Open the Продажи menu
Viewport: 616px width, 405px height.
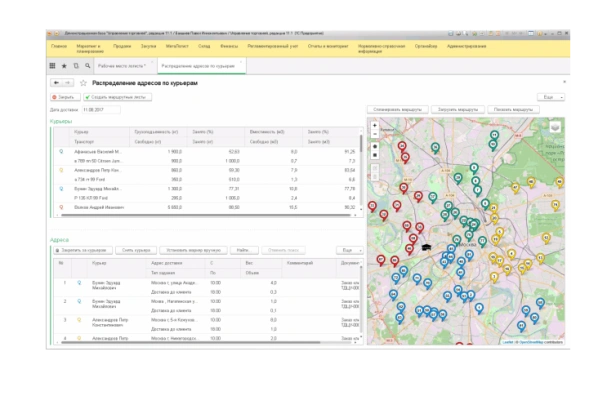pyautogui.click(x=123, y=44)
